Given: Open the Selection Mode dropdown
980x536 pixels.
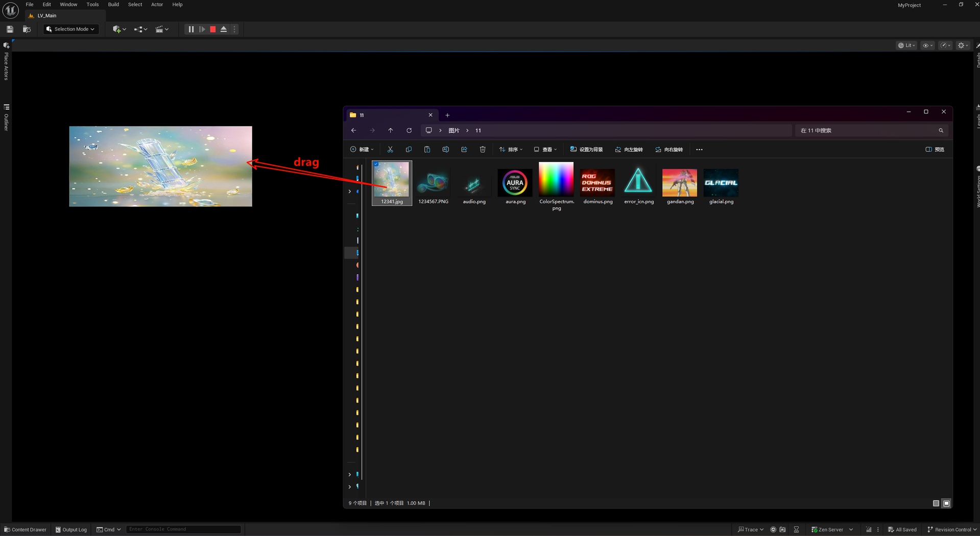Looking at the screenshot, I should (x=70, y=29).
